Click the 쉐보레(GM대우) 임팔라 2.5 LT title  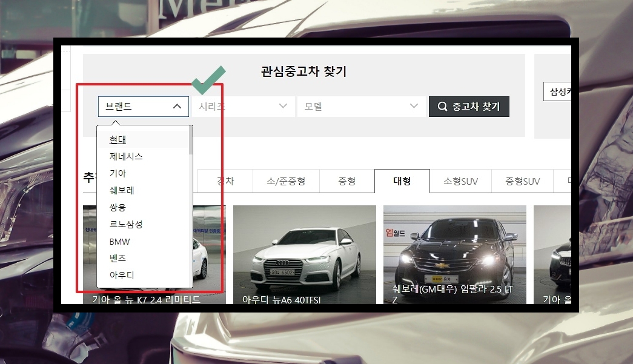[x=452, y=294]
